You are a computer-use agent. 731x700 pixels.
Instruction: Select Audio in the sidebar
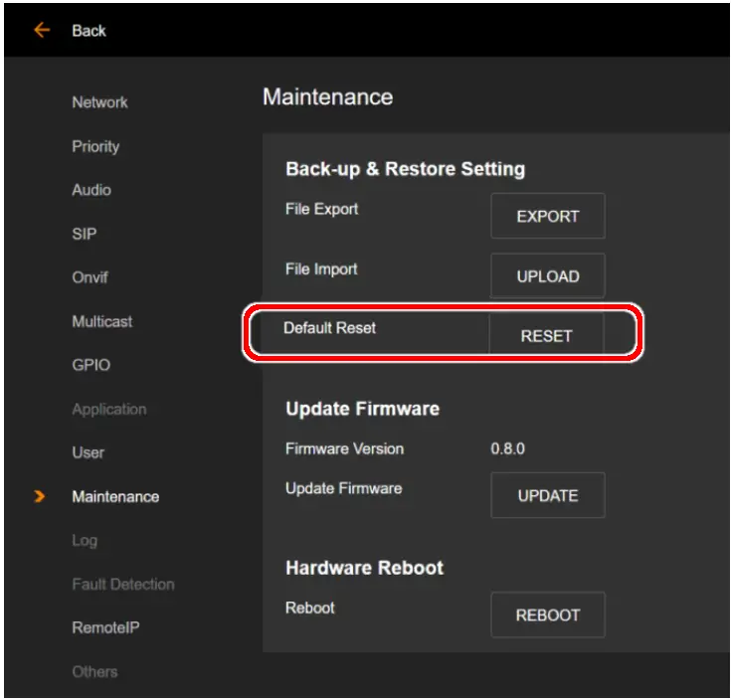(91, 190)
